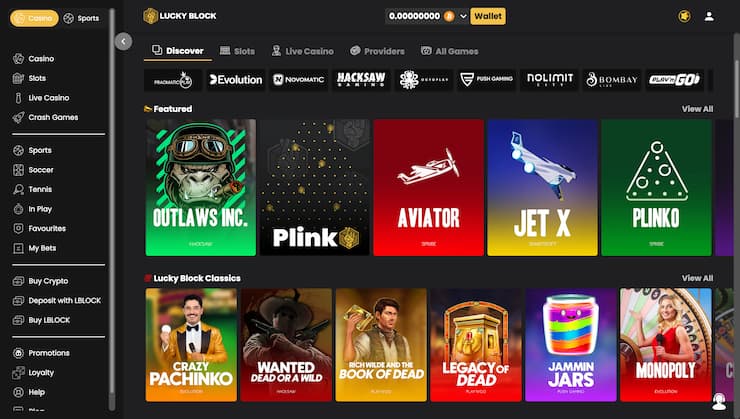View all Featured games
Screen dimensions: 740x419
[697, 109]
